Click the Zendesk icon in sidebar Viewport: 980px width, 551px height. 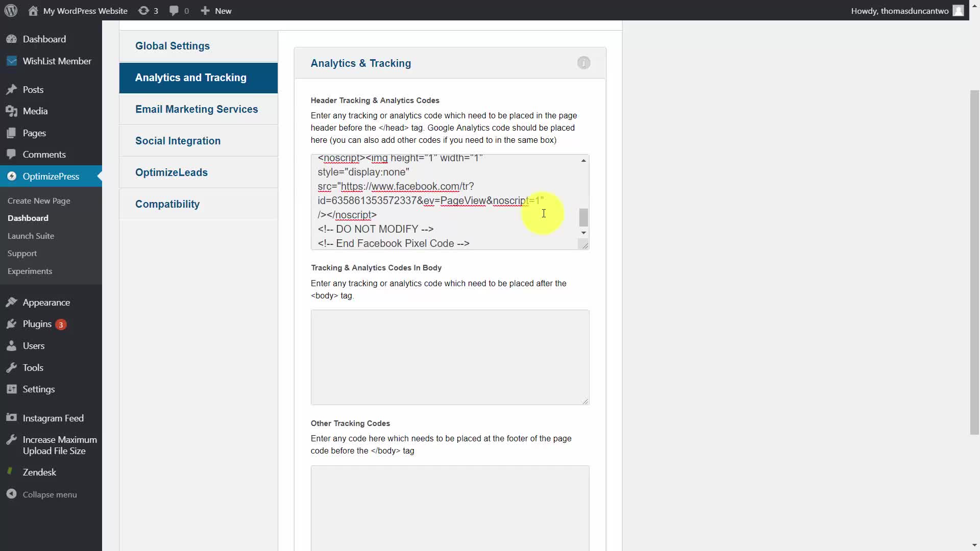click(10, 471)
